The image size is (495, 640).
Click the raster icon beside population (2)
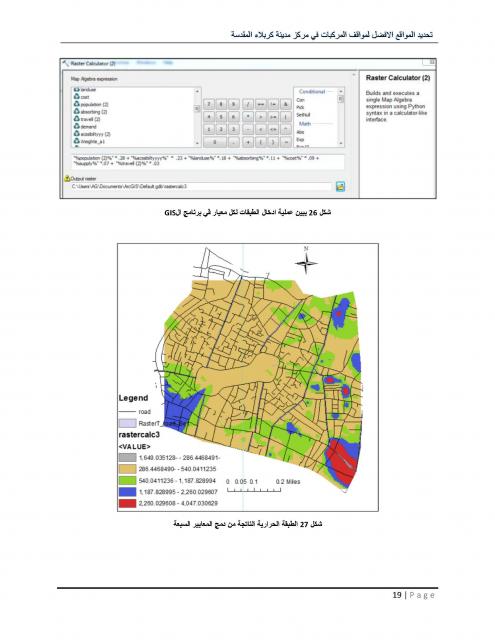tap(76, 104)
